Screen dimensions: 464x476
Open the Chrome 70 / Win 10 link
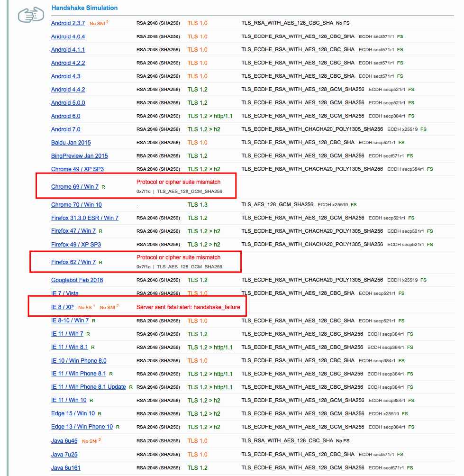click(76, 205)
